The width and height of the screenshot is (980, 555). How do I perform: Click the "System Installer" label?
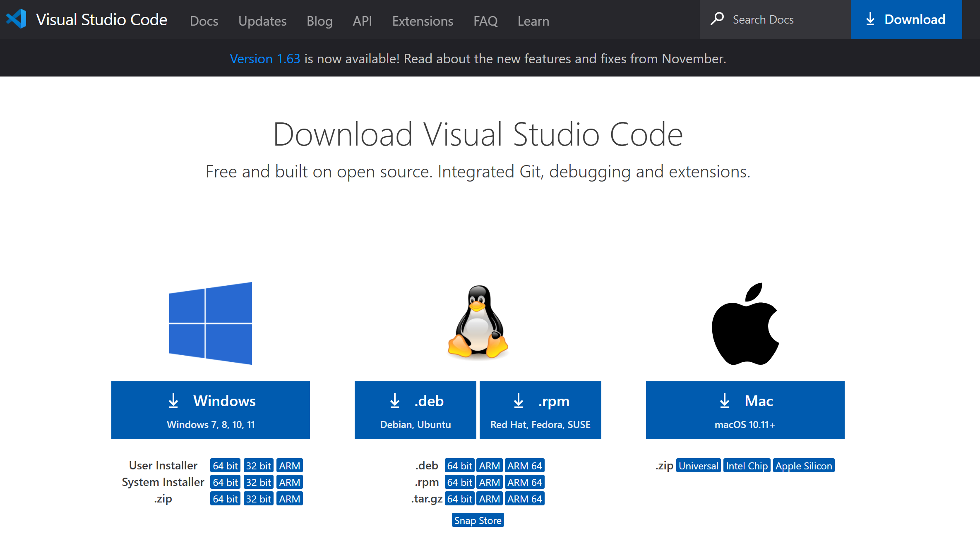(x=163, y=482)
